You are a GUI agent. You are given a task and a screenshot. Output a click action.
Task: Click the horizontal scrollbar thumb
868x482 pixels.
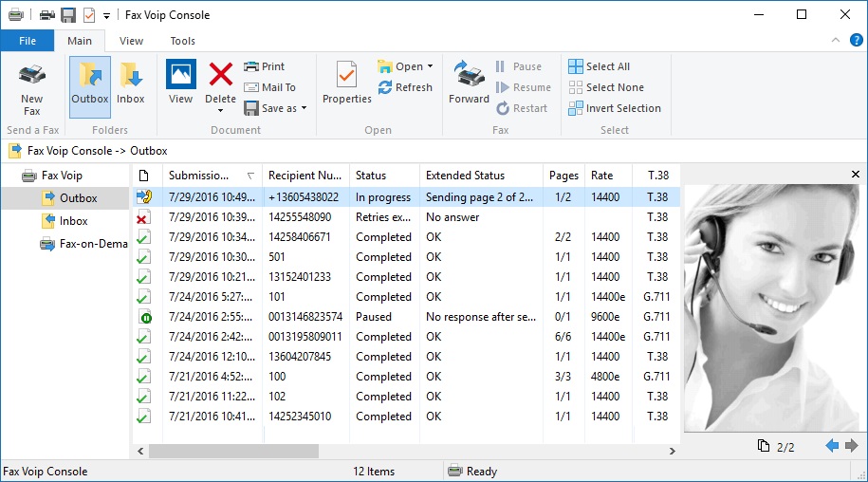(233, 451)
